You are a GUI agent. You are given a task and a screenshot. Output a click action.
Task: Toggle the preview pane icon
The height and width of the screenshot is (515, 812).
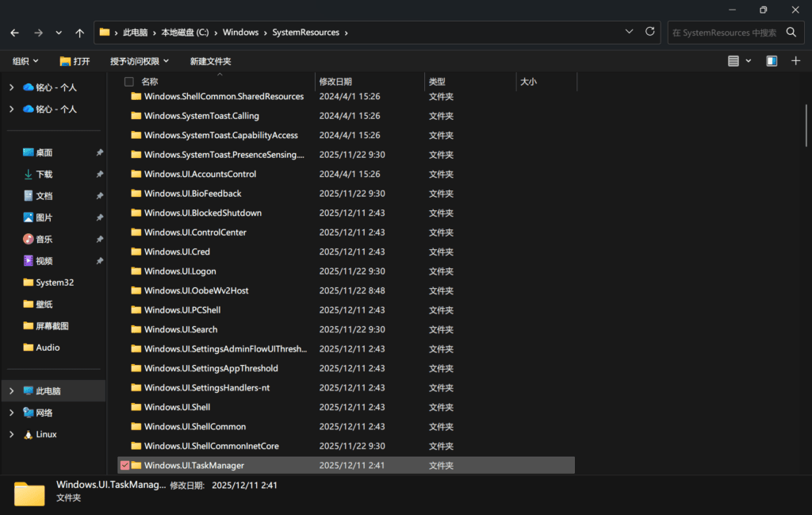click(772, 61)
